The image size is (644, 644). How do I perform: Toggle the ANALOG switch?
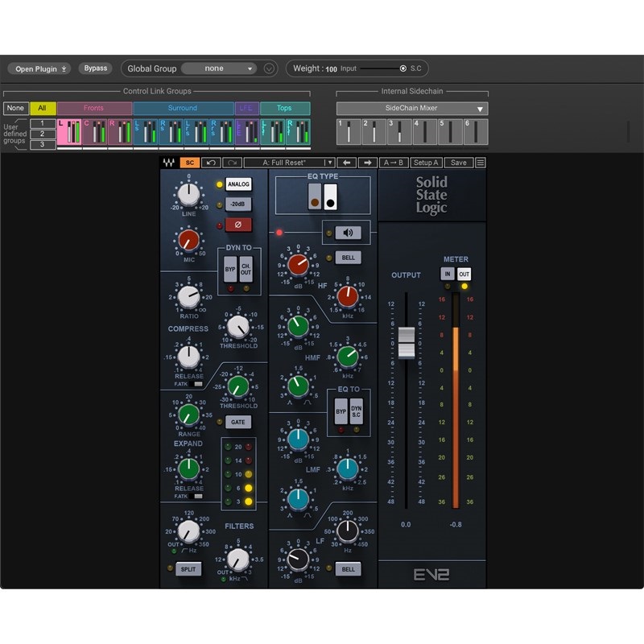(x=238, y=184)
